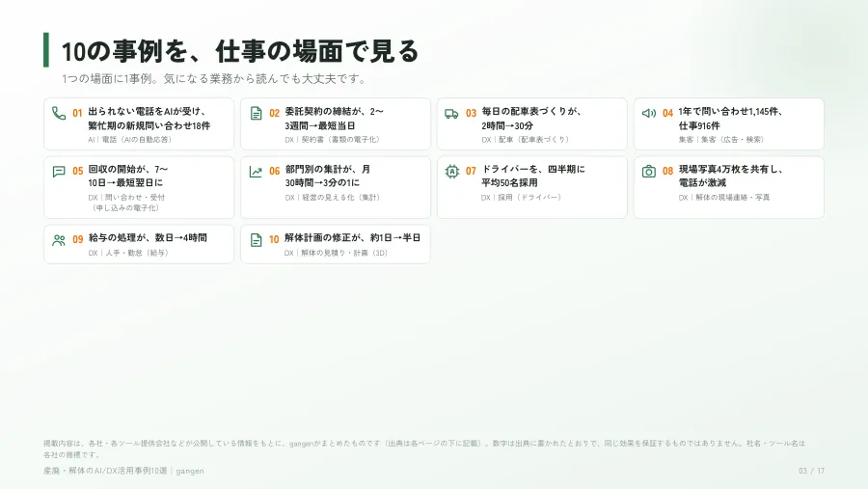
Task: Click the document icon on card 02
Action: point(256,113)
